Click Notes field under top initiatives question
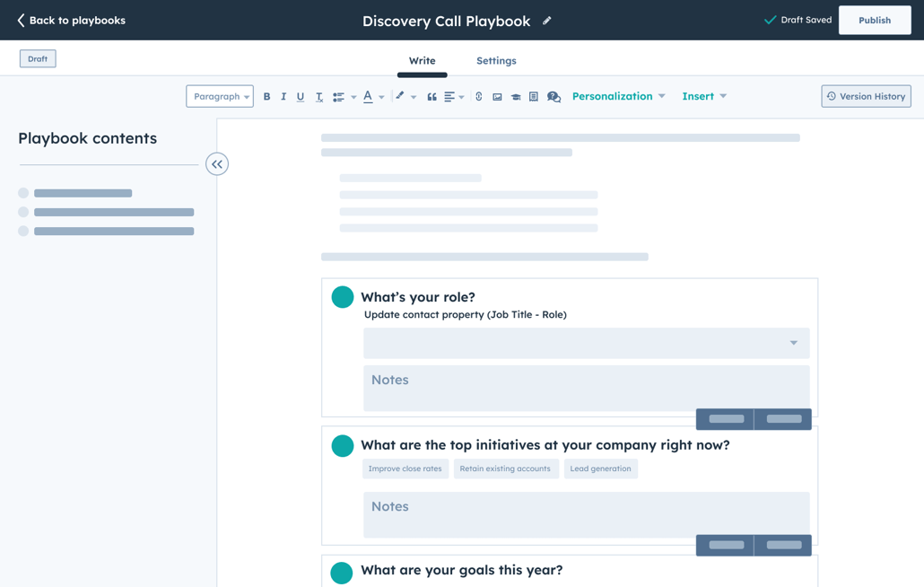This screenshot has width=924, height=587. 587,514
